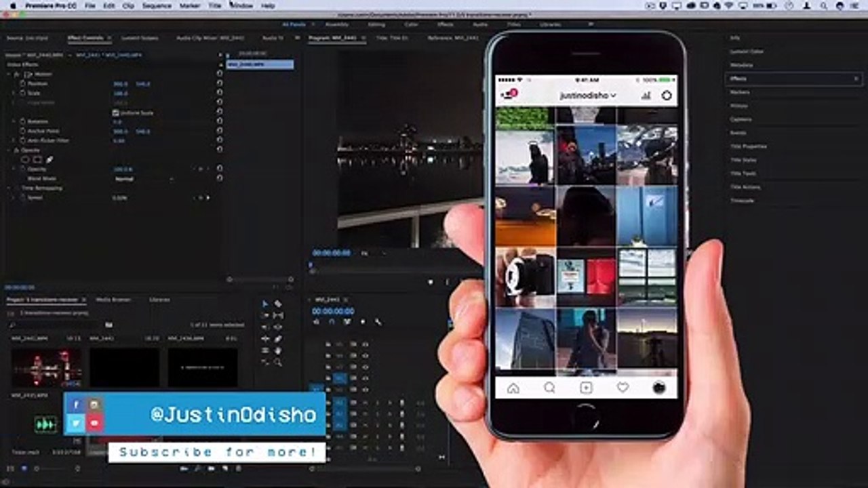Image resolution: width=868 pixels, height=488 pixels.
Task: Click the Find icon in Project panel
Action: point(197,468)
